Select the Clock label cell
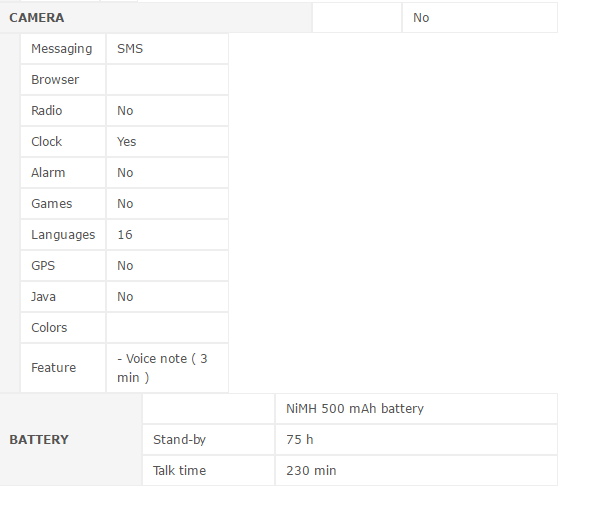Image resolution: width=597 pixels, height=508 pixels. [63, 142]
